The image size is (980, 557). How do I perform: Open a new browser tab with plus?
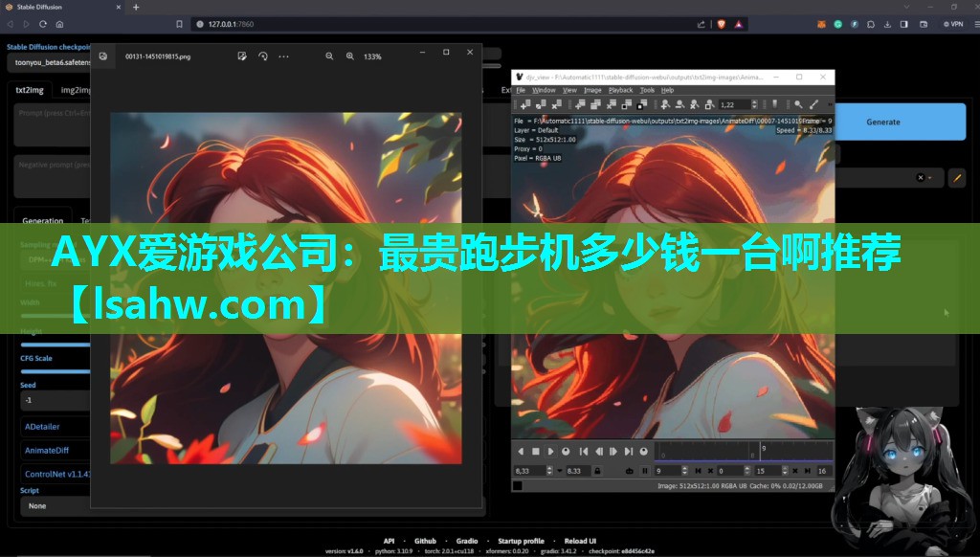tap(136, 7)
